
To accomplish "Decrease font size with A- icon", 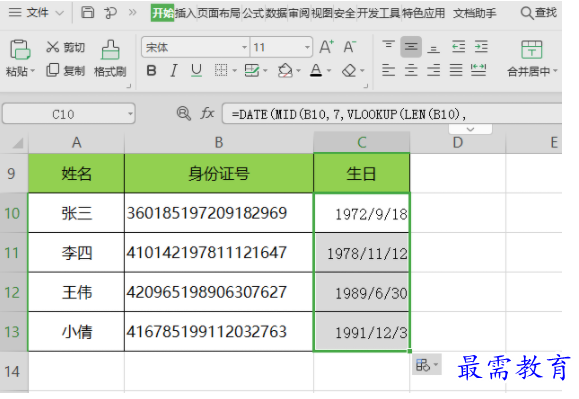I will point(349,47).
